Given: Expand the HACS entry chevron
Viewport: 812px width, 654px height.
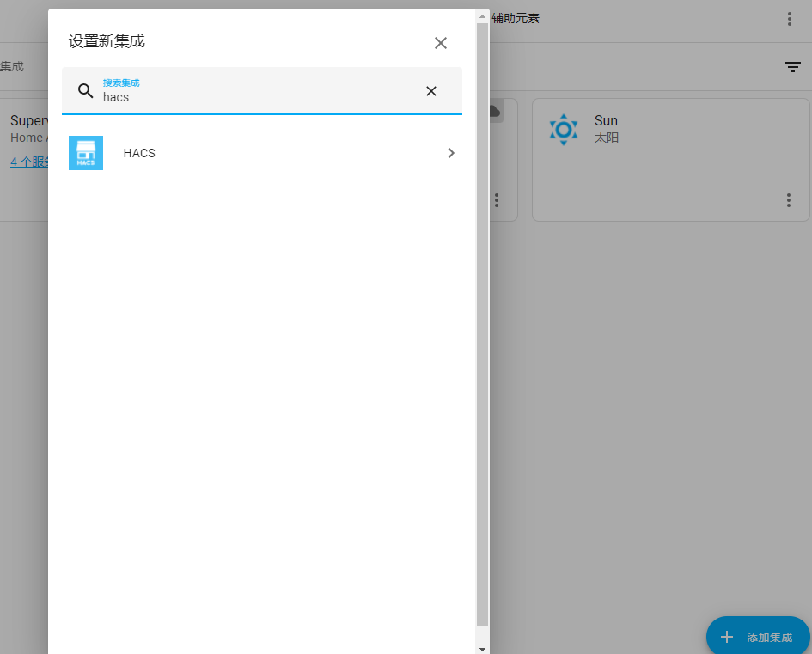Looking at the screenshot, I should (x=451, y=153).
